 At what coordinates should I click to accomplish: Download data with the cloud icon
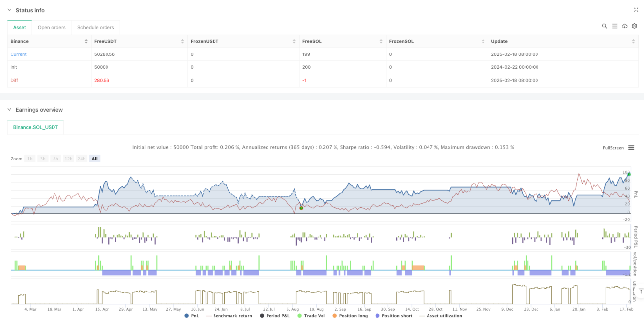[x=625, y=26]
